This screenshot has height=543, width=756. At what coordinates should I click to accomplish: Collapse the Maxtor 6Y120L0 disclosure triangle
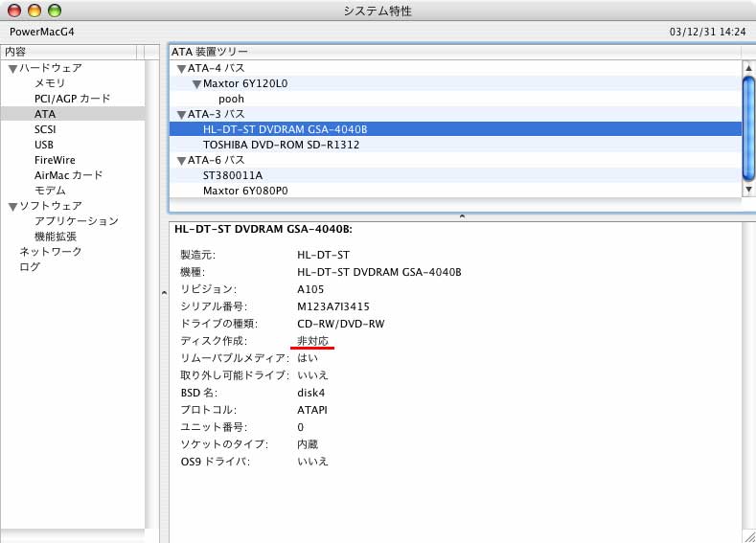(x=196, y=84)
